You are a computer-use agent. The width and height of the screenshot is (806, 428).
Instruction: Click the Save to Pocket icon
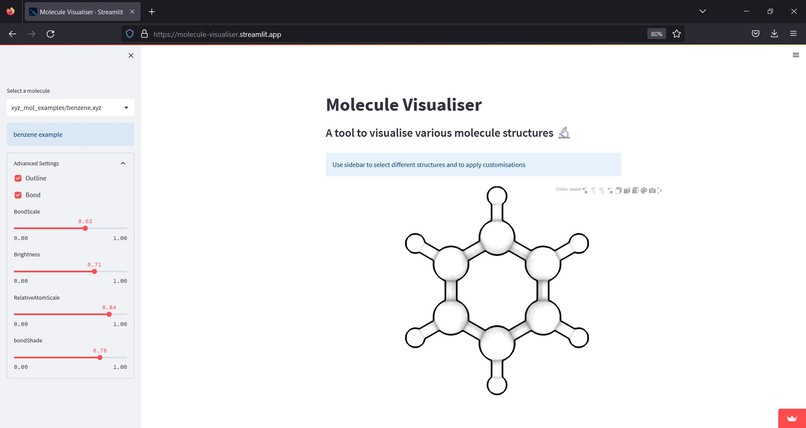pos(756,34)
